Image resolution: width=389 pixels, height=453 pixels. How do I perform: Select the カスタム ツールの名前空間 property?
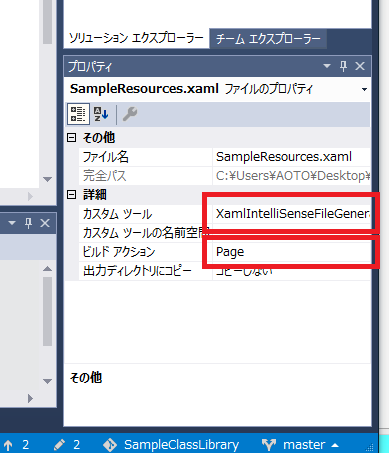(145, 233)
